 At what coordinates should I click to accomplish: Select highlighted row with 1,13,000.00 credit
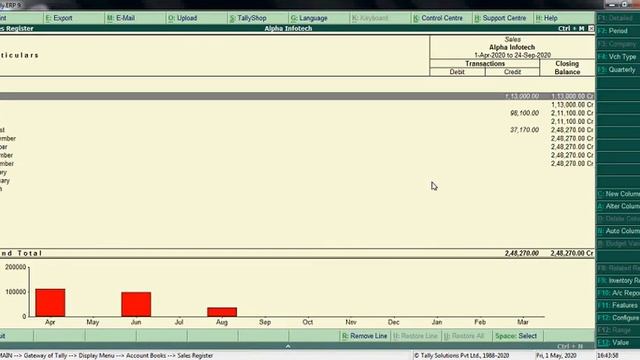pos(297,96)
